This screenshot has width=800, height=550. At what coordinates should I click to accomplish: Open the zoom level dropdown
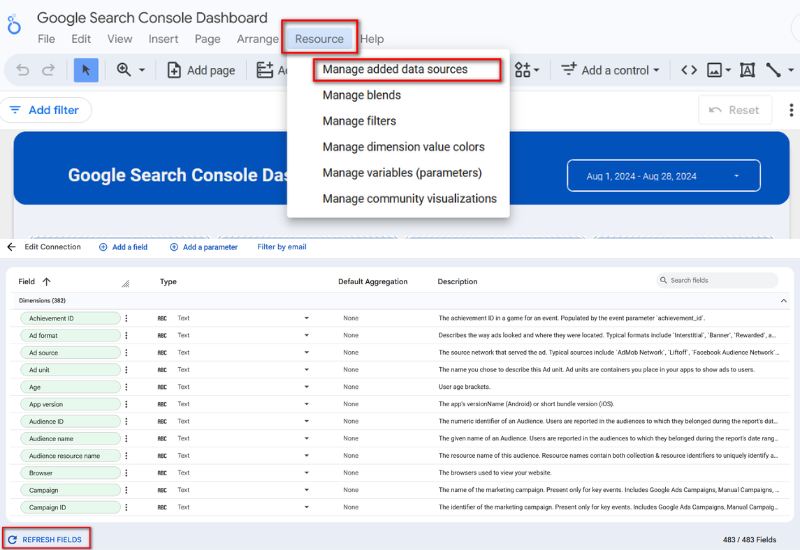(x=131, y=70)
